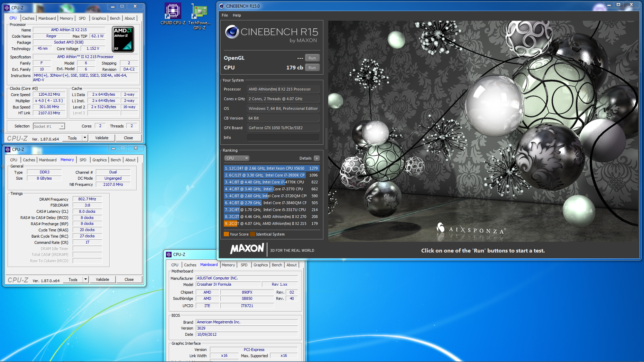644x362 pixels.
Task: Click the rendered scene preview image
Action: click(x=484, y=131)
